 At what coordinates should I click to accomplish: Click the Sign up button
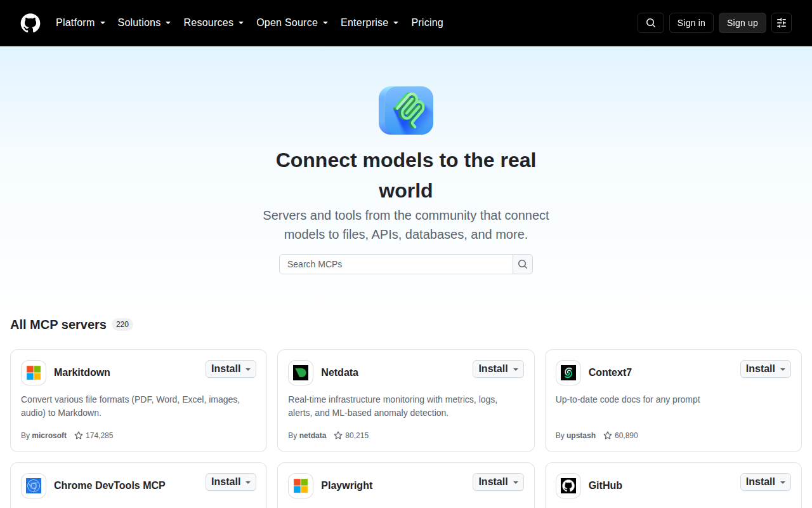point(742,23)
